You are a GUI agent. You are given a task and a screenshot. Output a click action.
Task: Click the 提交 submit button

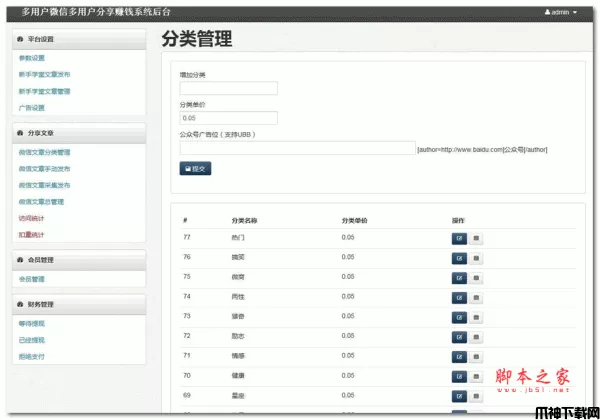tap(195, 169)
